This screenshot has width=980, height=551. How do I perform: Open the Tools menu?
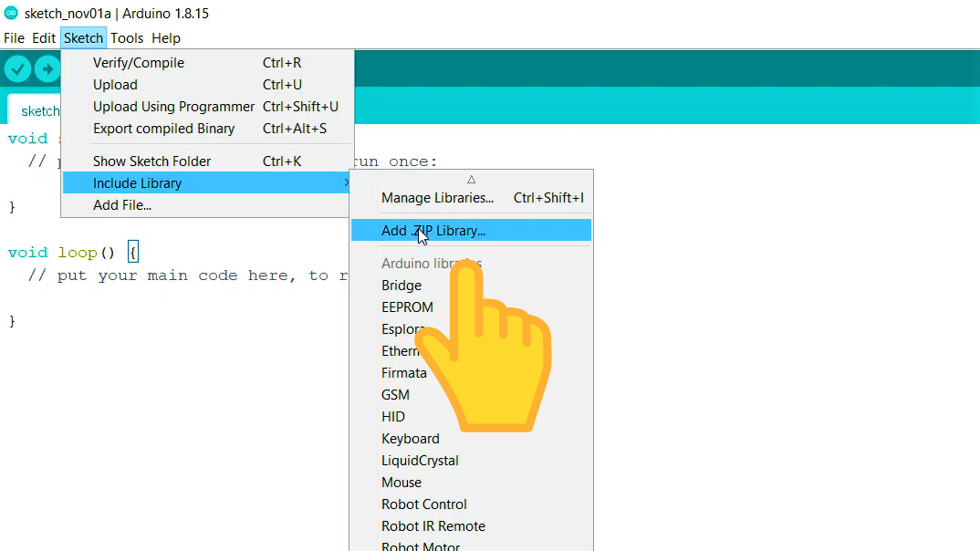127,38
